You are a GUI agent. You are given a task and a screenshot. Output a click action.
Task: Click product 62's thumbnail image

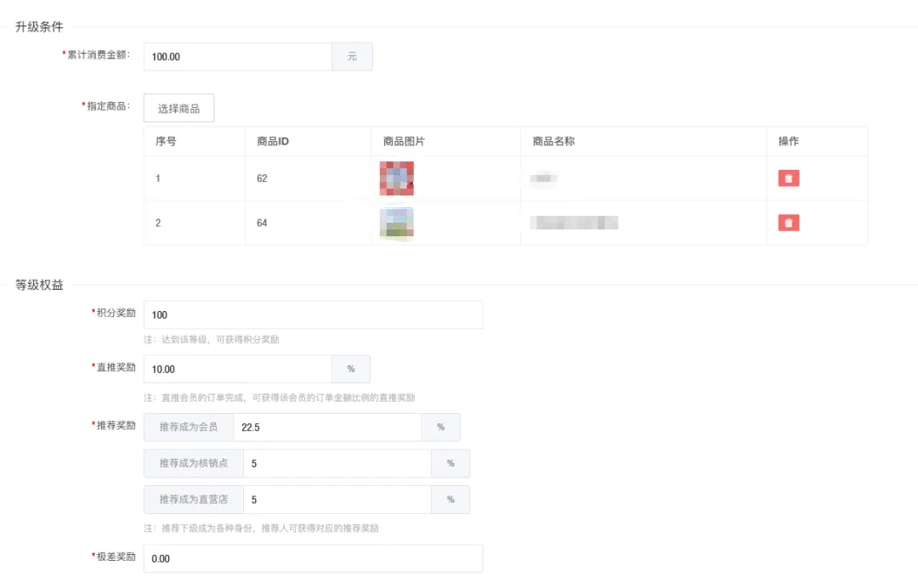tap(397, 178)
